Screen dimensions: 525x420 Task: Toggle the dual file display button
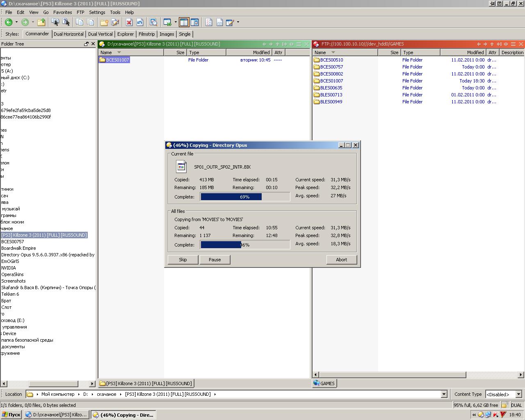coord(184,22)
